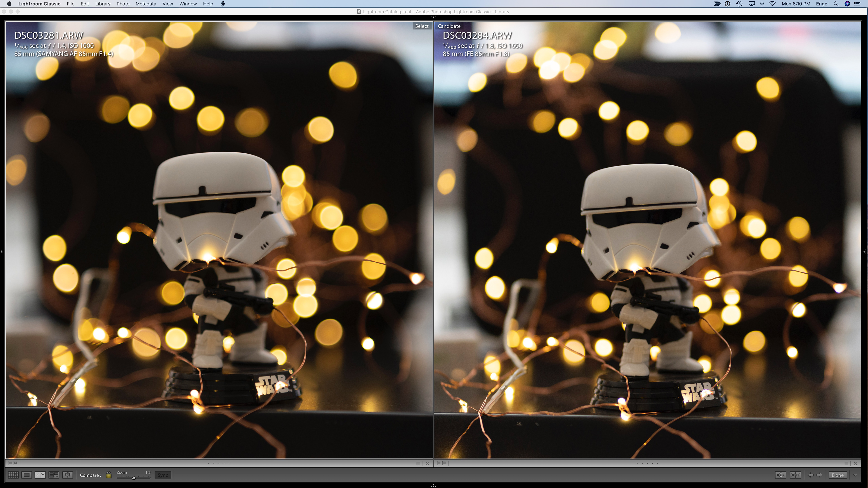868x488 pixels.
Task: Open Time Machine menu bar icon
Action: [739, 4]
